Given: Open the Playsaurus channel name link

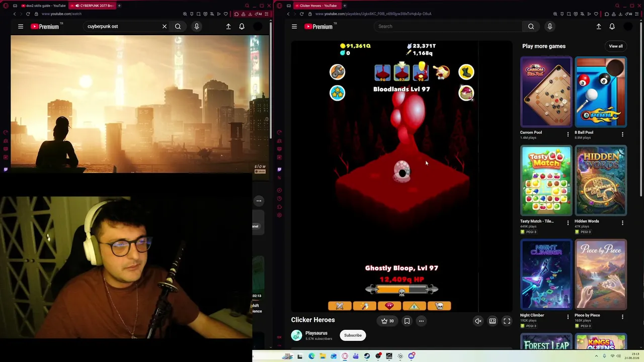Looking at the screenshot, I should click(x=316, y=333).
